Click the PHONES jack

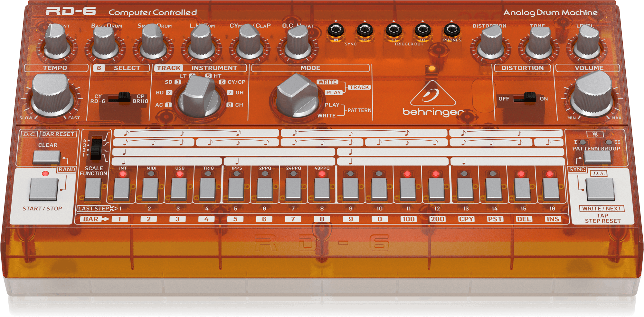pos(451,31)
